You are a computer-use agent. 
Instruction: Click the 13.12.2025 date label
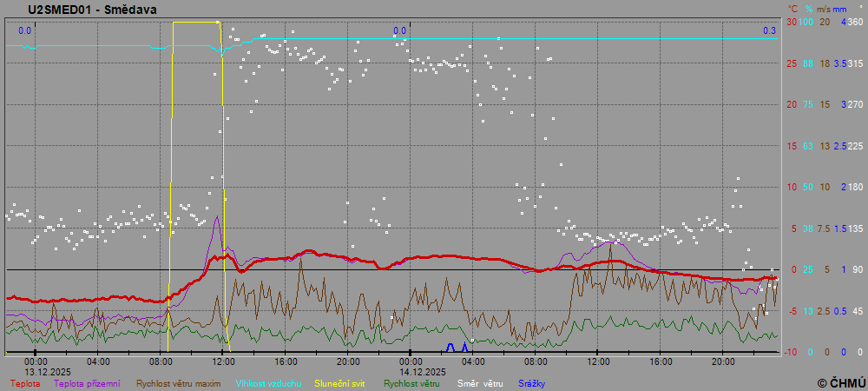coord(36,371)
